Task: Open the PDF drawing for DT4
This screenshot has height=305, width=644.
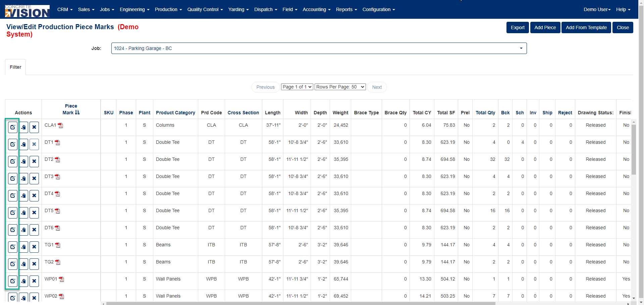Action: click(x=58, y=194)
